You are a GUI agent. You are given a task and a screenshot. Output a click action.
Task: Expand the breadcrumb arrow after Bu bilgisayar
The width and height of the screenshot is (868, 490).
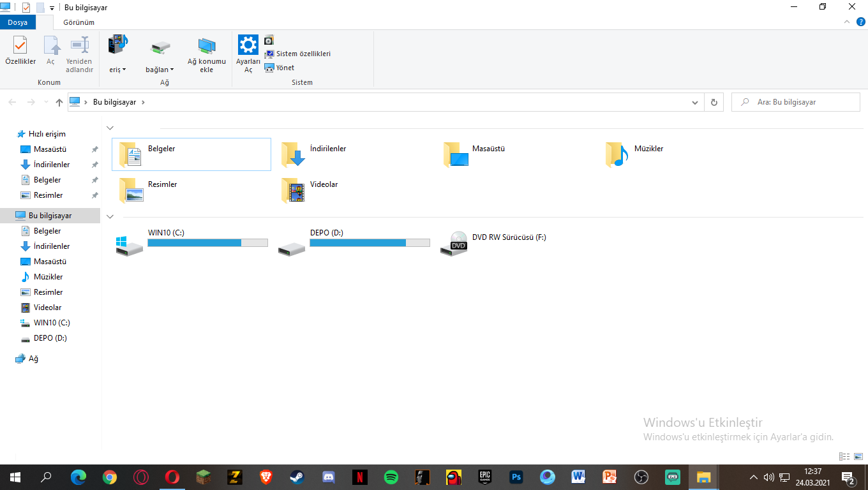click(x=143, y=102)
